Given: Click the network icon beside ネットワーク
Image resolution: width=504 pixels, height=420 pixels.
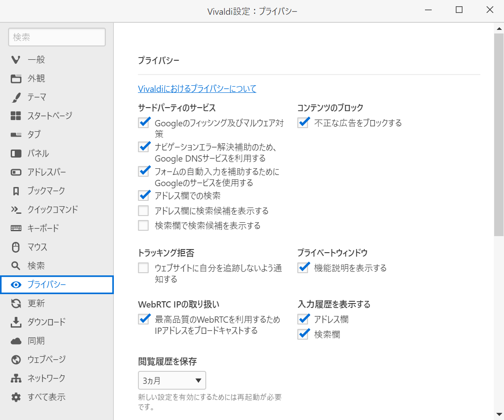Looking at the screenshot, I should pyautogui.click(x=16, y=378).
